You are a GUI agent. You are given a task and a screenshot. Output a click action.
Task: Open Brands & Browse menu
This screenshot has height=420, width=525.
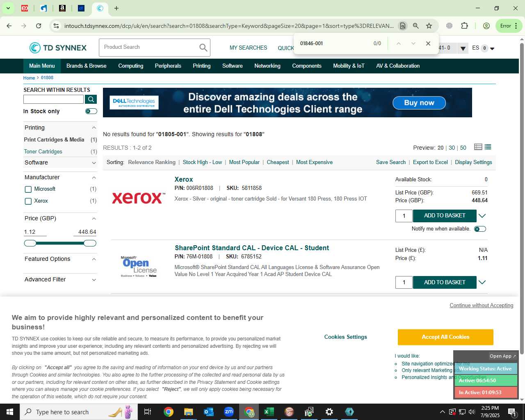coord(87,66)
